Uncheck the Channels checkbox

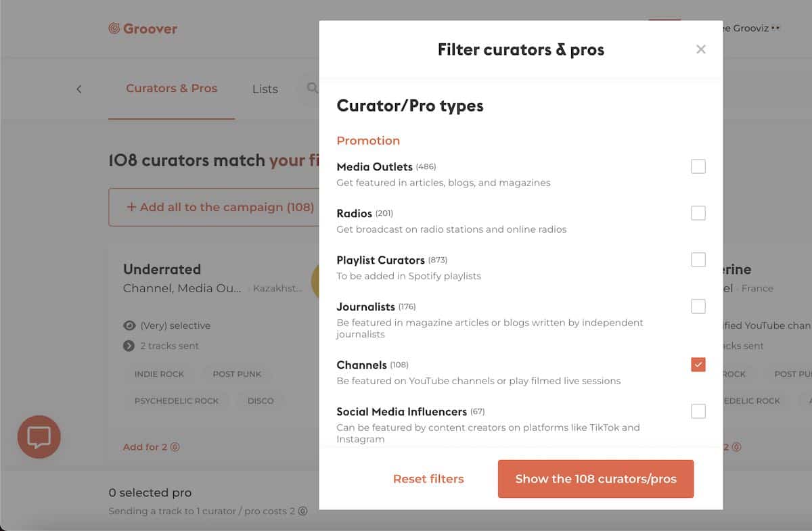point(698,365)
